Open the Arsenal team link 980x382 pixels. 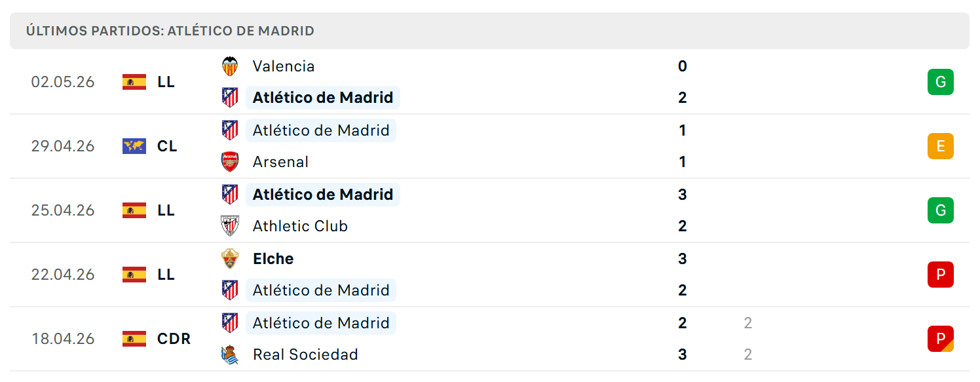[280, 162]
